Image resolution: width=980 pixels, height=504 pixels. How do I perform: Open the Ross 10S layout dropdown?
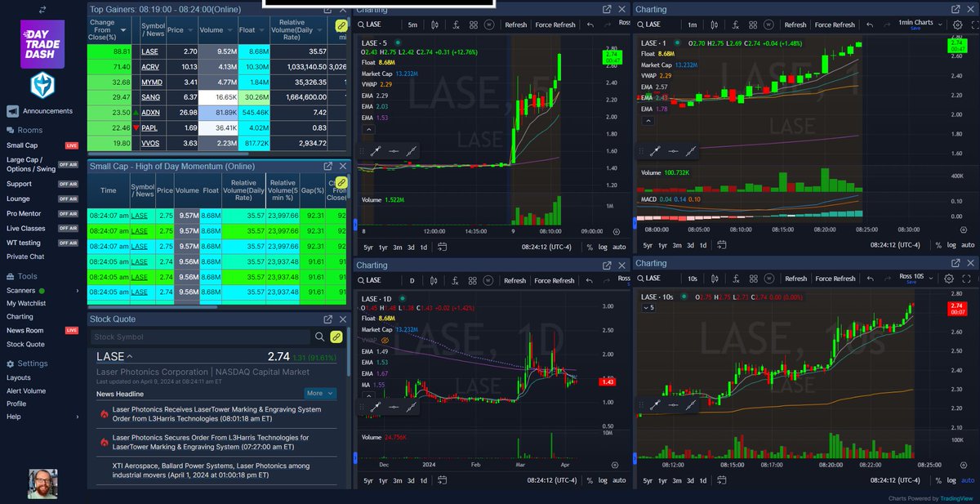click(x=917, y=279)
